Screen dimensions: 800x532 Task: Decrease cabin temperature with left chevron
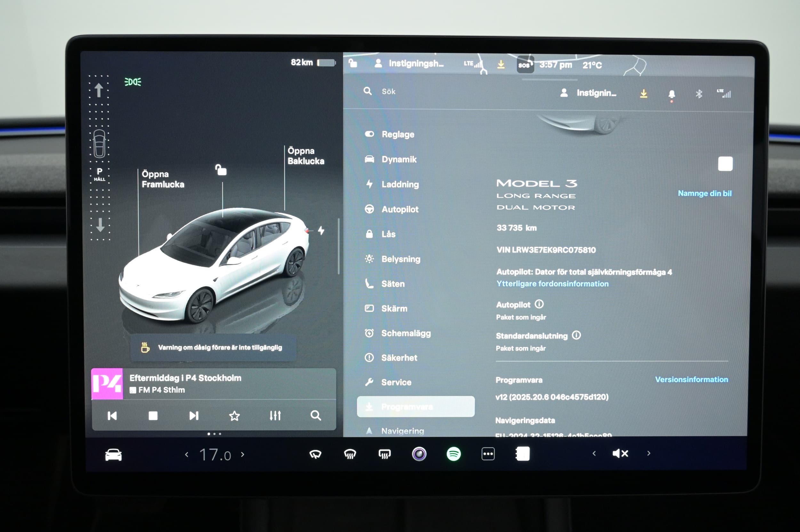(186, 455)
